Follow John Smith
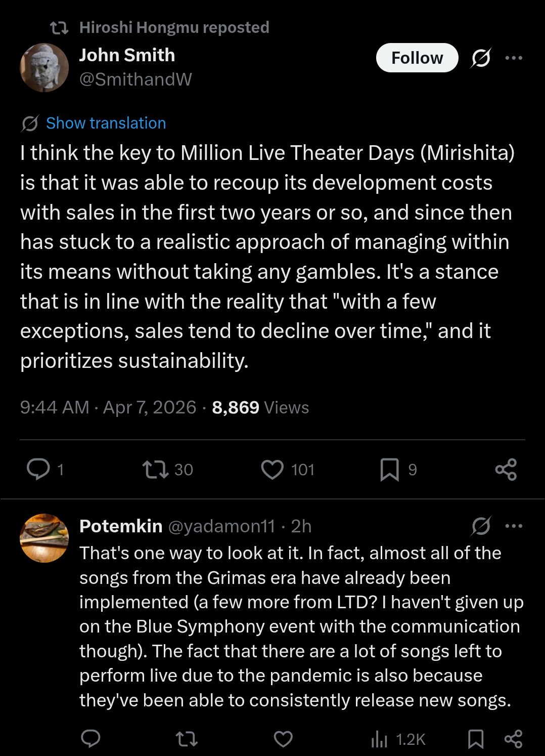The height and width of the screenshot is (756, 545). coord(417,58)
